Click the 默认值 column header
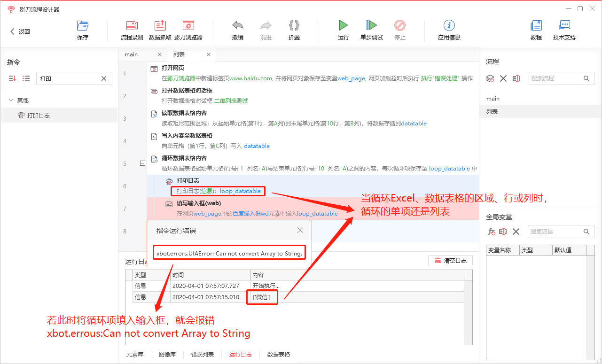The width and height of the screenshot is (602, 364). (x=568, y=250)
